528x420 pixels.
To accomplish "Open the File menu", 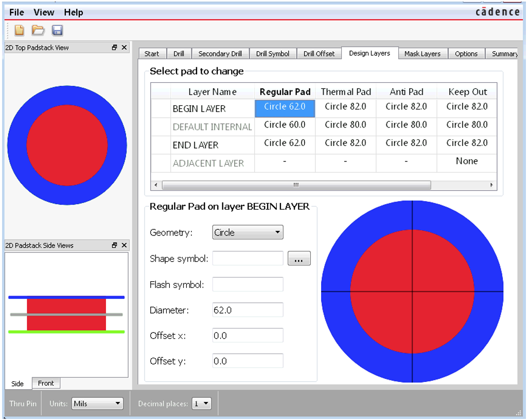I will [x=16, y=12].
